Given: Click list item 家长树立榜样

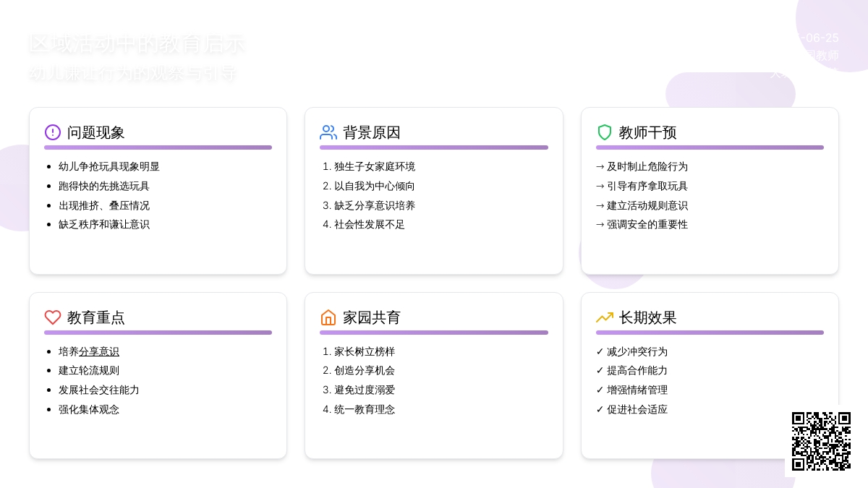Looking at the screenshot, I should 365,351.
